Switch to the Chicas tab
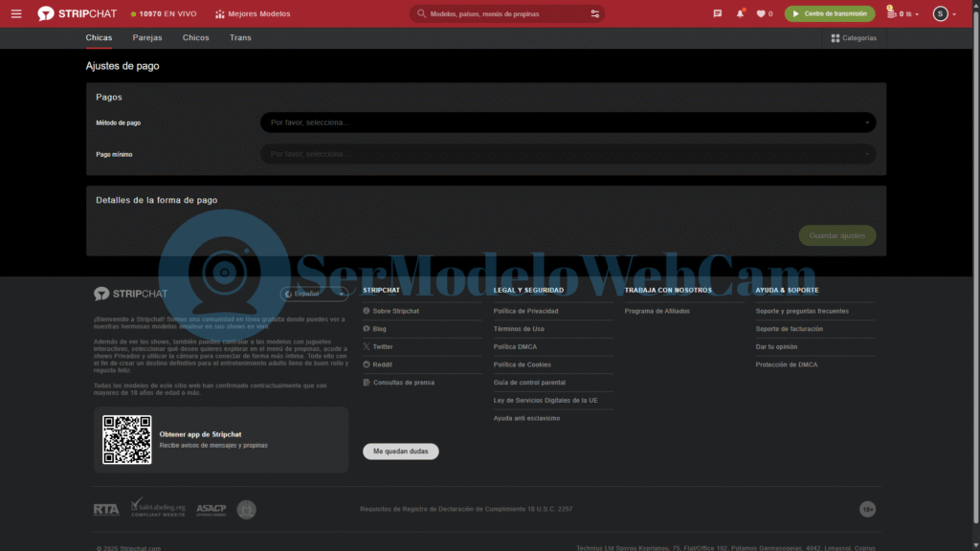980x551 pixels. [99, 38]
